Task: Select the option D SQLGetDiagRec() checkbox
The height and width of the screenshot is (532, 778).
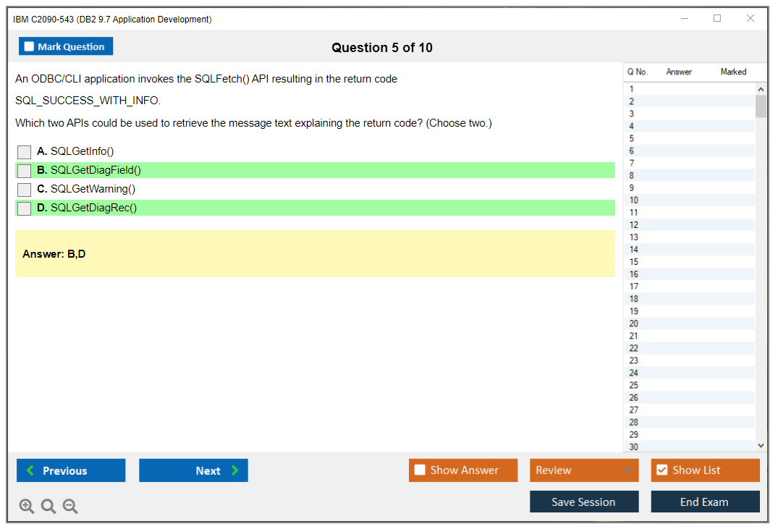Action: tap(25, 208)
